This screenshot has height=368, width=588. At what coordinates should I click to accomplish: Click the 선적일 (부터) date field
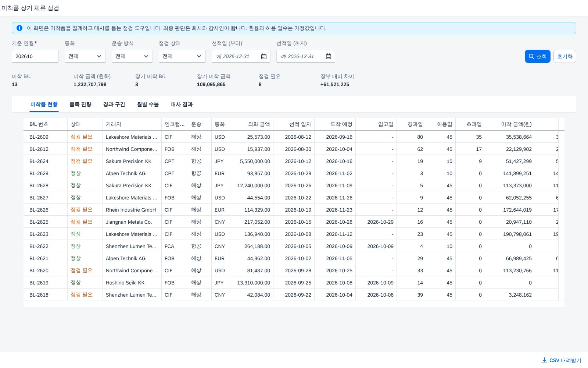[241, 56]
